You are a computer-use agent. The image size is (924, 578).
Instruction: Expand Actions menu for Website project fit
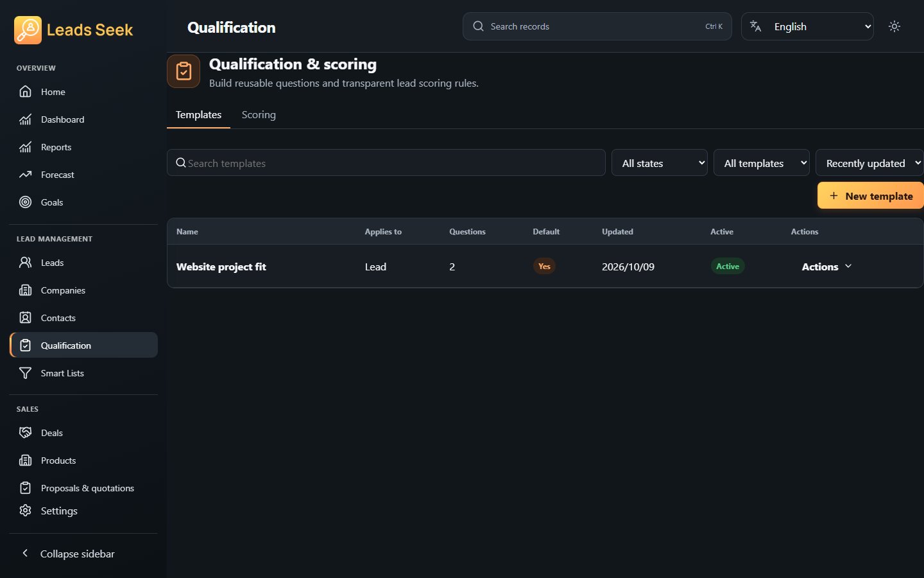[x=826, y=267]
